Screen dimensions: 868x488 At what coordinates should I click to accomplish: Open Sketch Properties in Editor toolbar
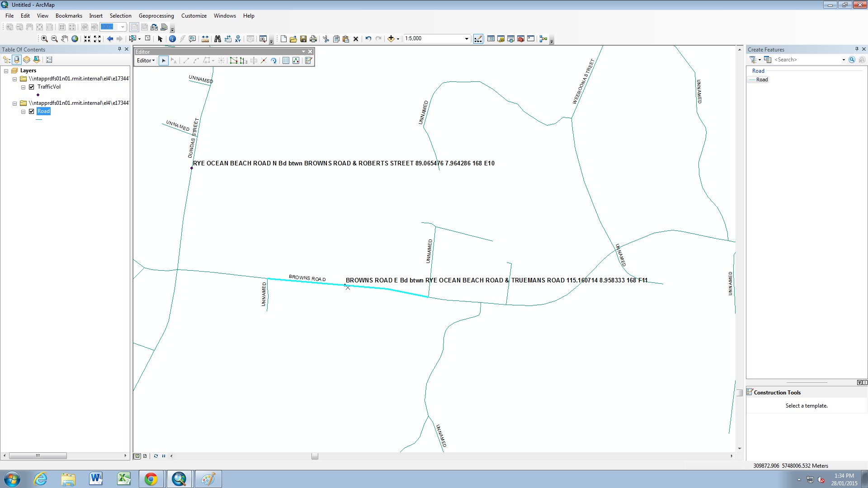[296, 61]
